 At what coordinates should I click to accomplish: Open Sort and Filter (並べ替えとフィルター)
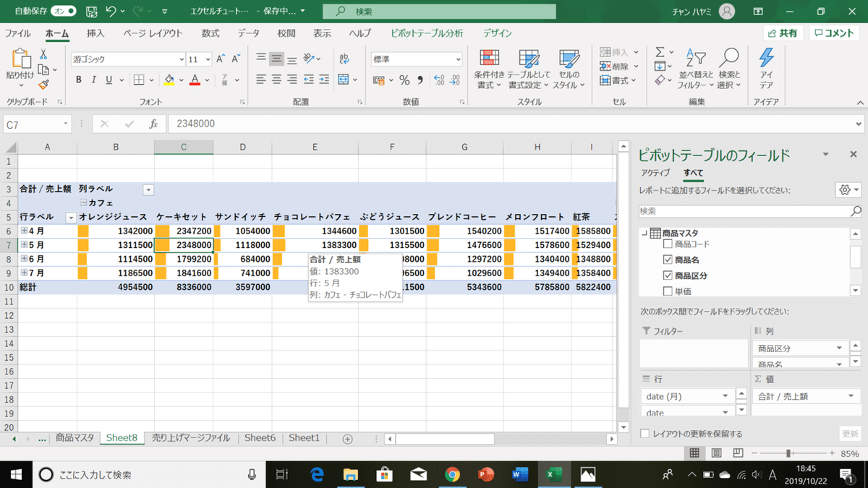[696, 70]
